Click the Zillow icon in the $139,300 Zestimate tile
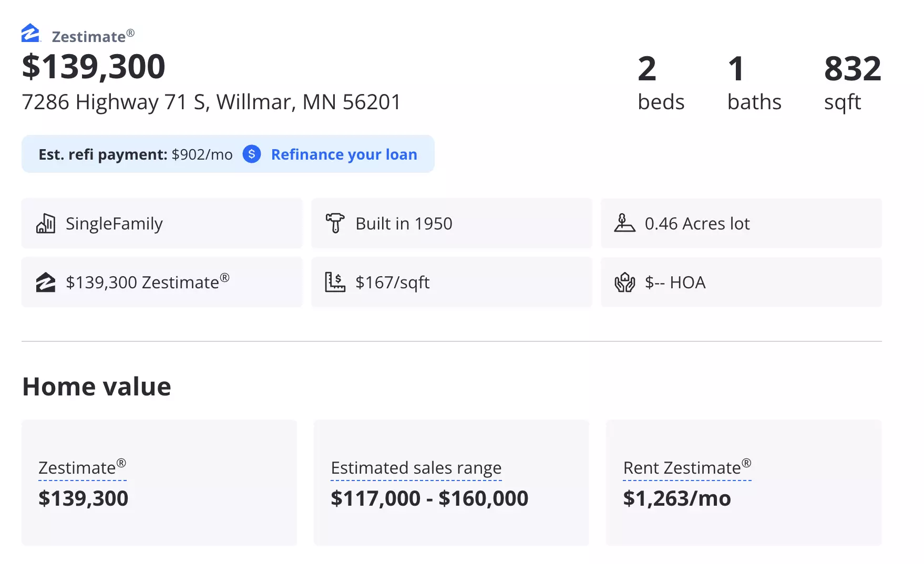 pyautogui.click(x=46, y=282)
